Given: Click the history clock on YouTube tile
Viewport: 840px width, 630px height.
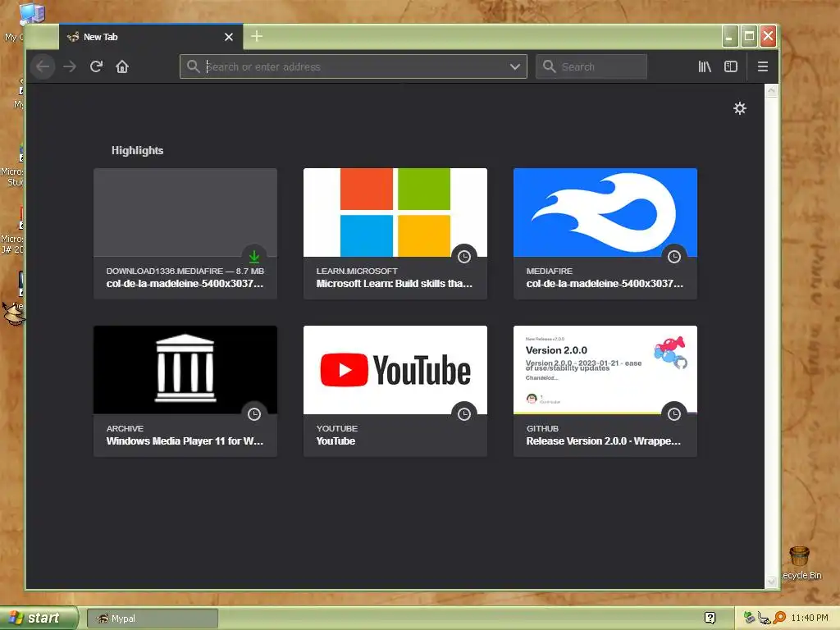Looking at the screenshot, I should click(x=464, y=414).
